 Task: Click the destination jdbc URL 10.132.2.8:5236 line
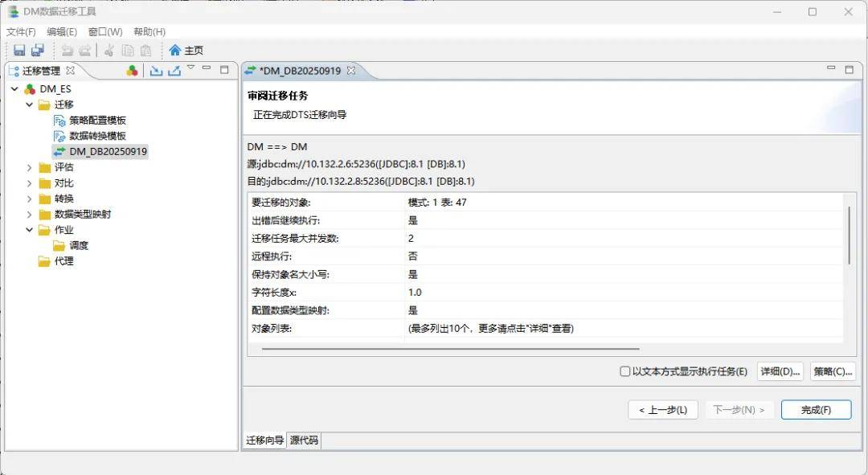click(x=360, y=181)
